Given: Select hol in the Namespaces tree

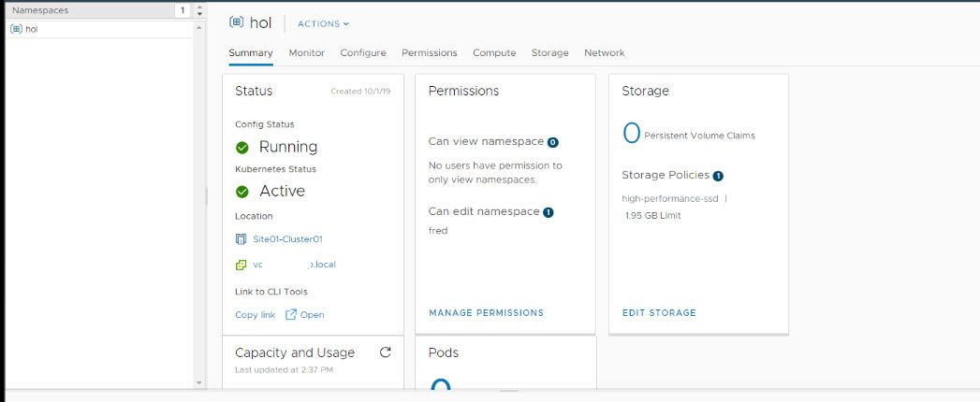Looking at the screenshot, I should point(32,29).
